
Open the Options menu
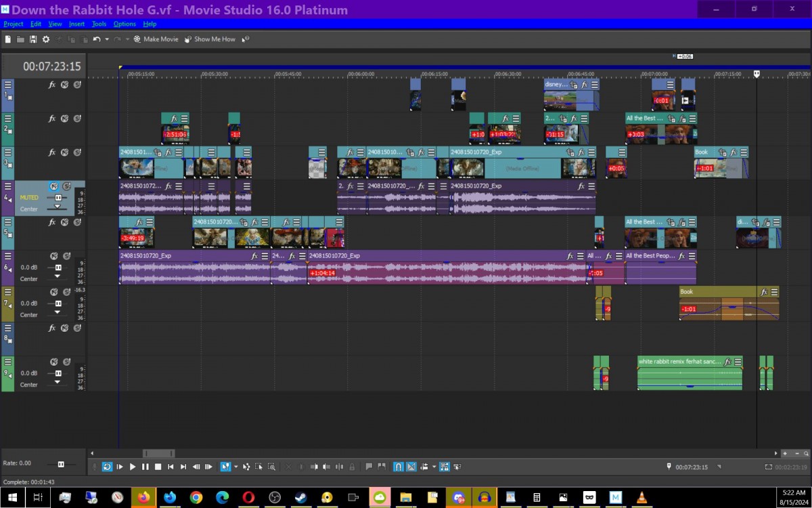[125, 24]
